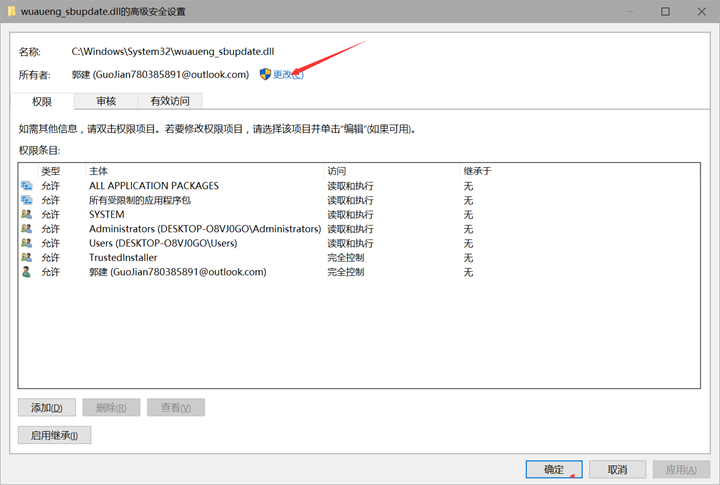The height and width of the screenshot is (485, 720).
Task: Click the 继承于 column header
Action: [477, 171]
